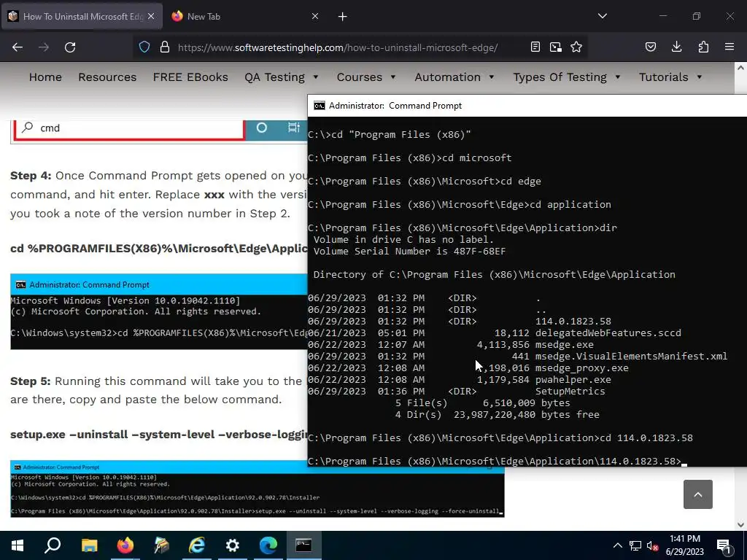Expand the Courses dropdown menu
Image resolution: width=747 pixels, height=560 pixels.
[x=366, y=77]
